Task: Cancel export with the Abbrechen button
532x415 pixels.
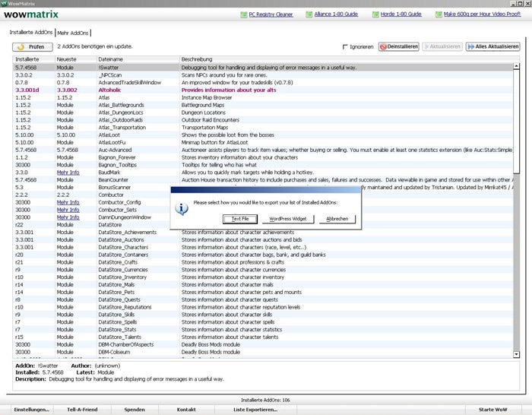Action: pyautogui.click(x=337, y=219)
